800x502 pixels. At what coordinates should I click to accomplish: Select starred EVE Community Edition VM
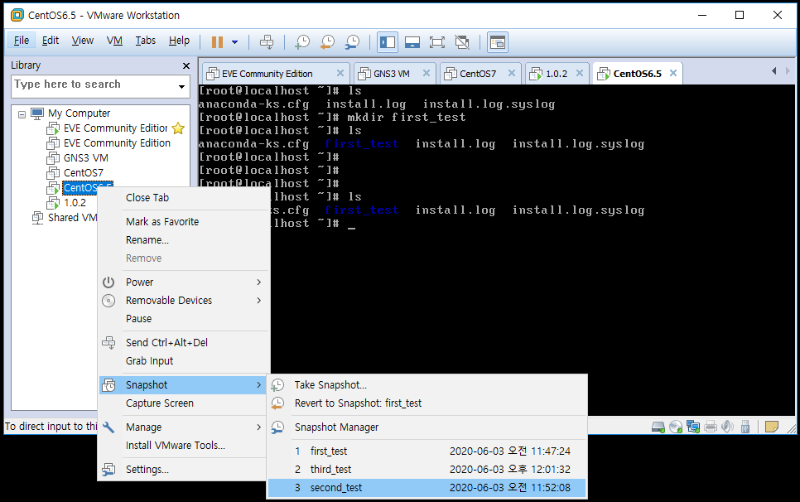(115, 128)
